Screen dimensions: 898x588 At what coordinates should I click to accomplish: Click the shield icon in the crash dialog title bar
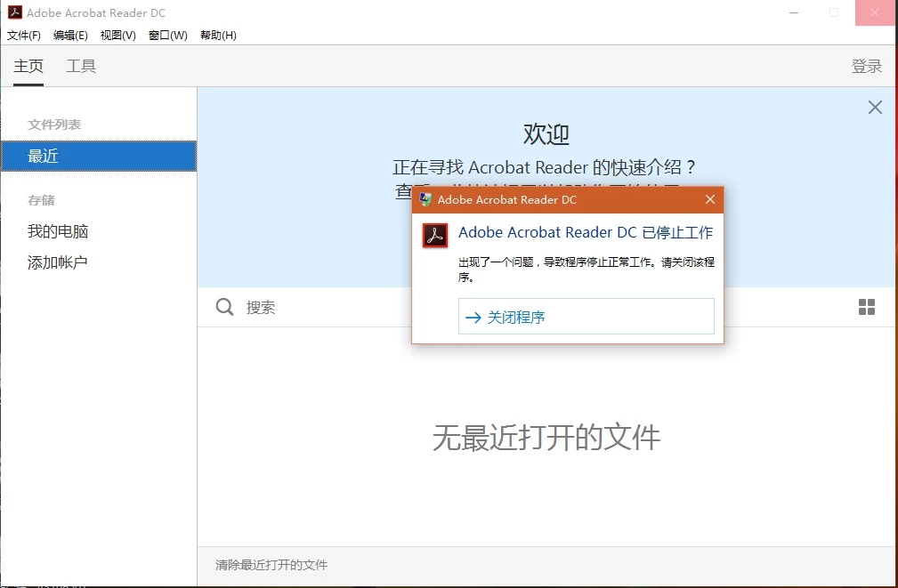pos(425,199)
